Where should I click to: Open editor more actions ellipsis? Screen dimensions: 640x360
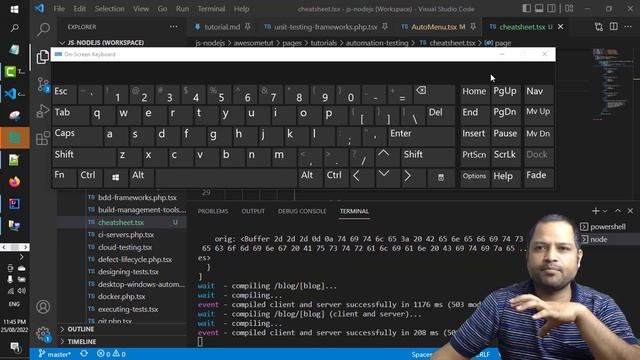click(628, 27)
